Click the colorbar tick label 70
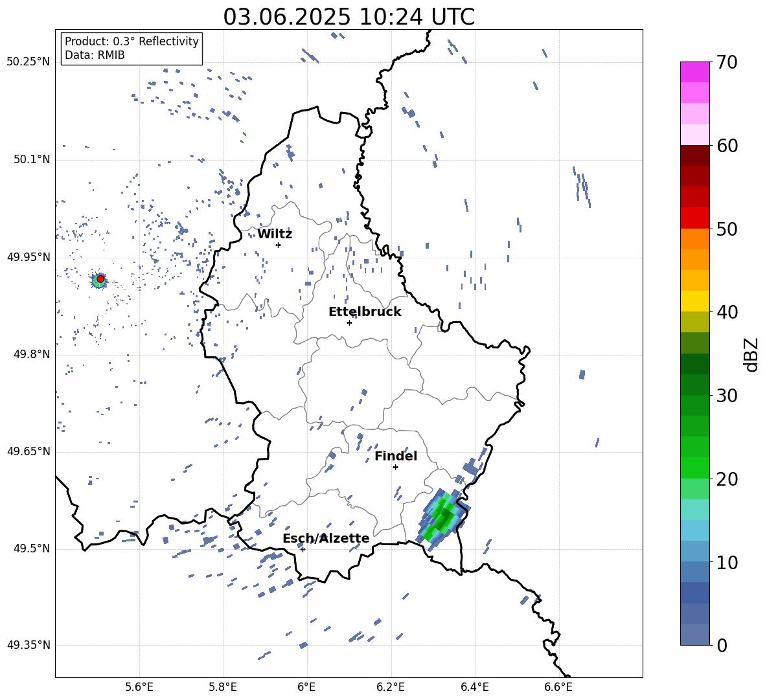The image size is (767, 700). click(726, 63)
